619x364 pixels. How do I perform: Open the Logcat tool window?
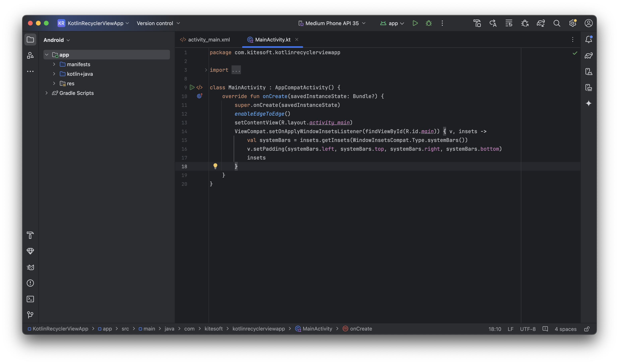pos(30,267)
